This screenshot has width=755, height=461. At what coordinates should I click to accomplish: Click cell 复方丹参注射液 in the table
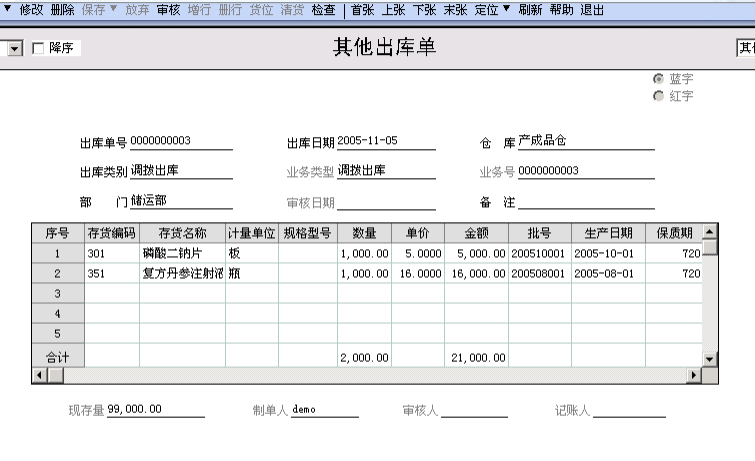[182, 274]
